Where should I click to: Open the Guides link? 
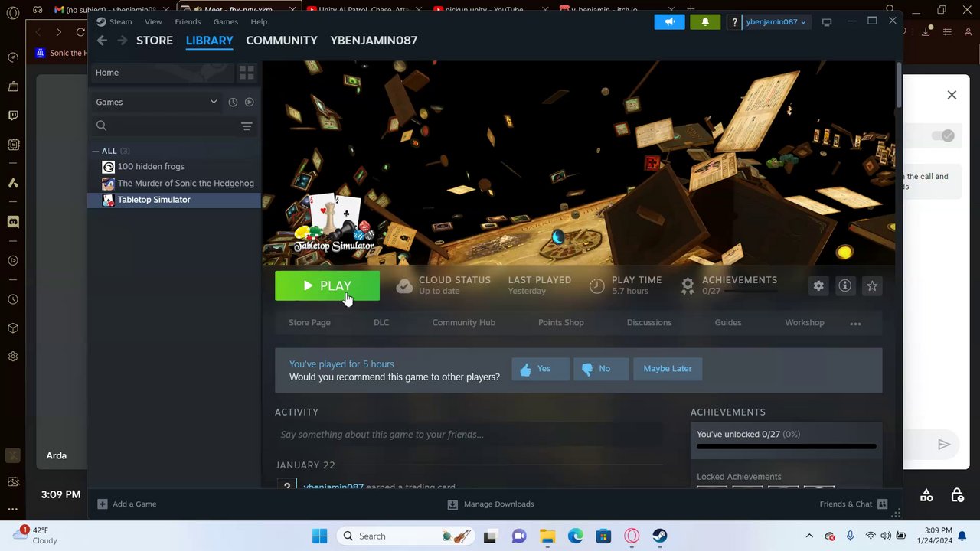pyautogui.click(x=728, y=322)
